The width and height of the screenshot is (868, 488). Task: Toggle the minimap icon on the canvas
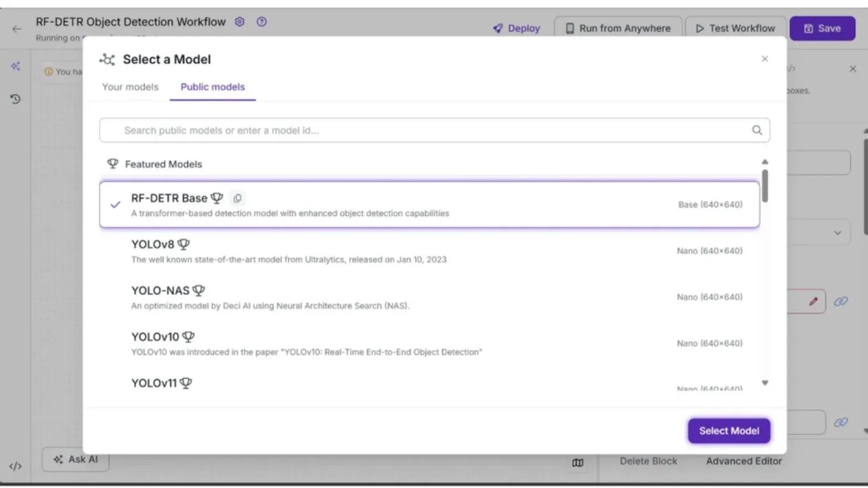pos(578,463)
